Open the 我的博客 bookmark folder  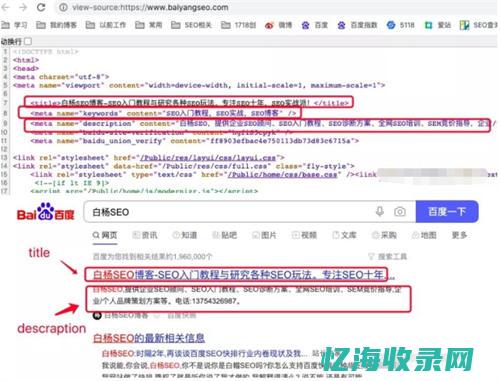point(56,25)
